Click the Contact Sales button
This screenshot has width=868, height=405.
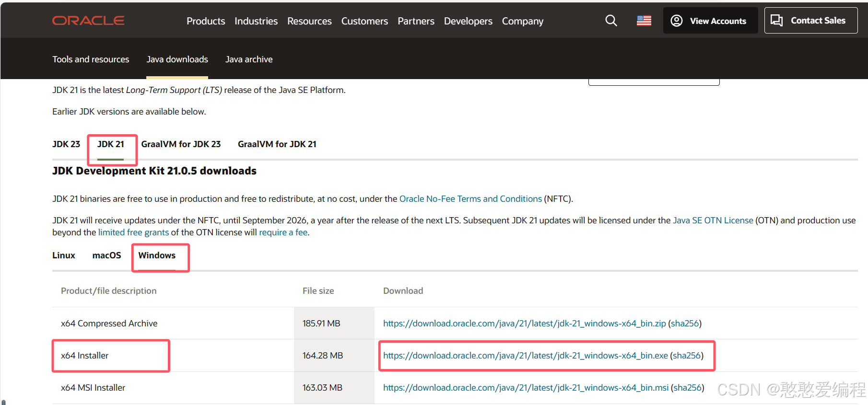810,21
